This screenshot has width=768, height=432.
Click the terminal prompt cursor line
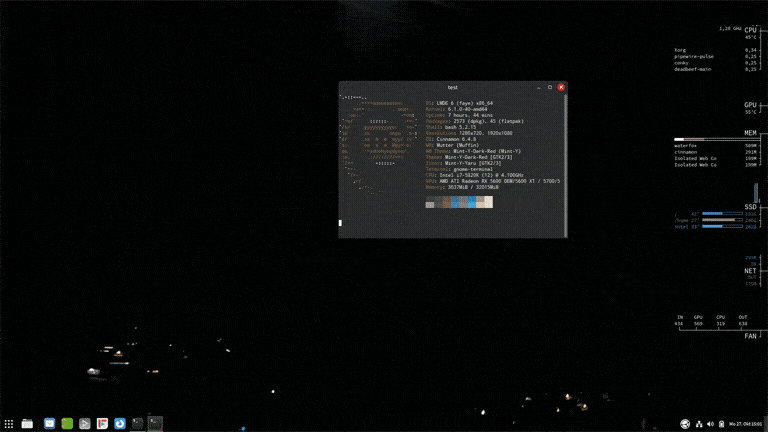340,223
